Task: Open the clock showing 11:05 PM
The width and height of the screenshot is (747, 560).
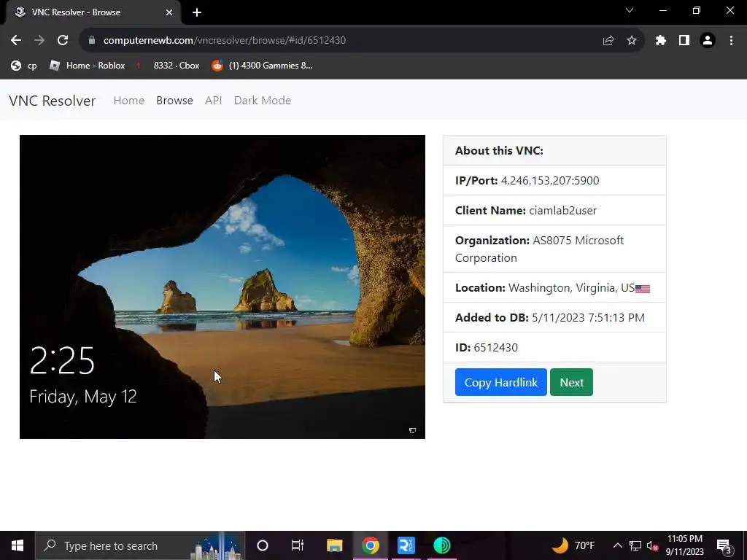Action: click(x=684, y=545)
